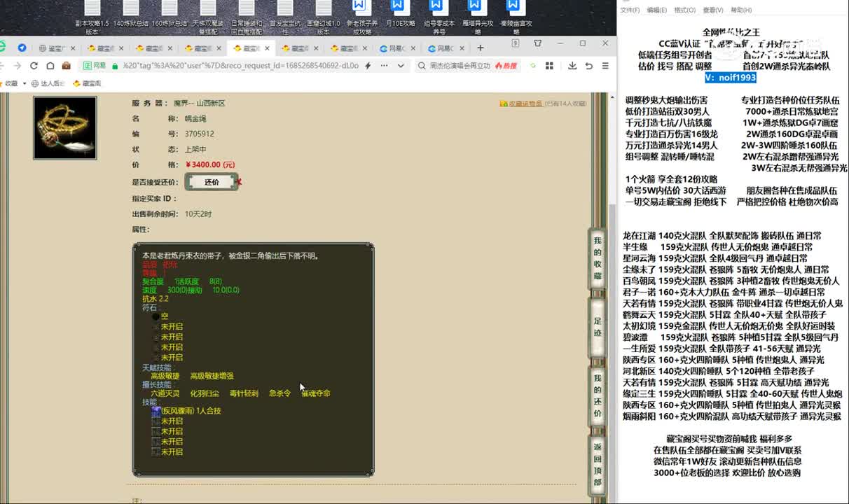Open the browser hamburger menu
This screenshot has height=504, width=849.
(605, 66)
